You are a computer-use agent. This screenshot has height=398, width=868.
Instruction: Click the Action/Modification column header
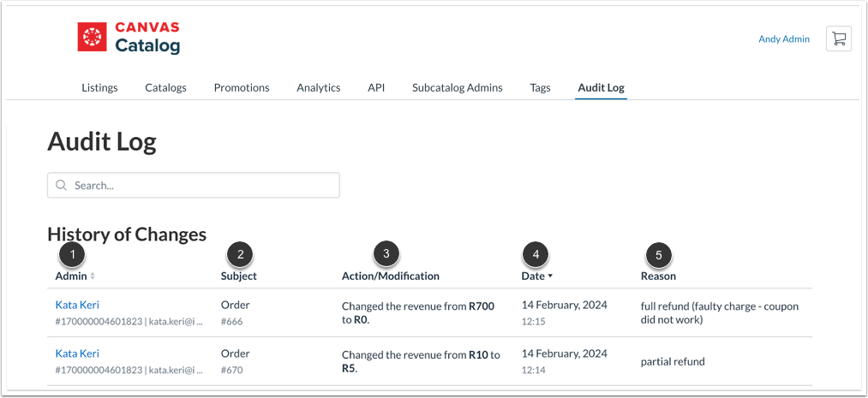click(x=390, y=276)
